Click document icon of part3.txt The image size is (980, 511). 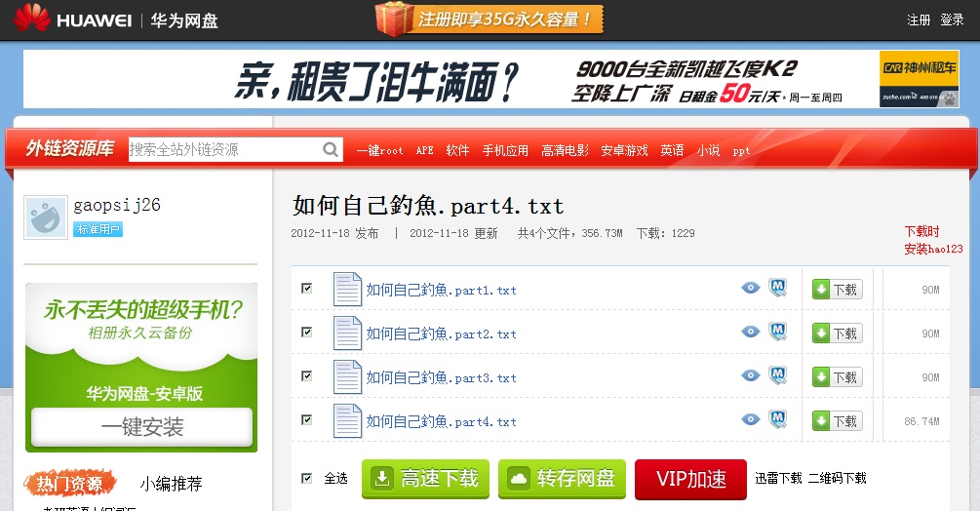(x=347, y=376)
